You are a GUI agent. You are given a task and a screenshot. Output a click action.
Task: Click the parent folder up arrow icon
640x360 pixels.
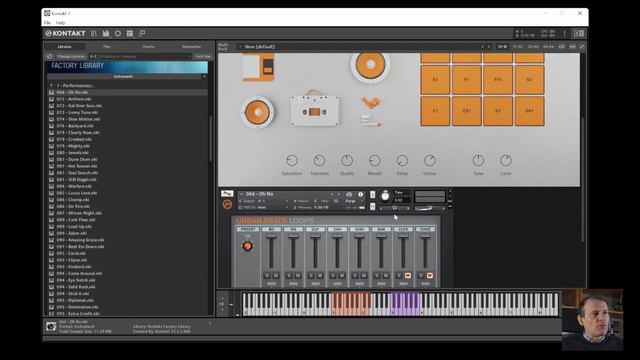coord(51,86)
